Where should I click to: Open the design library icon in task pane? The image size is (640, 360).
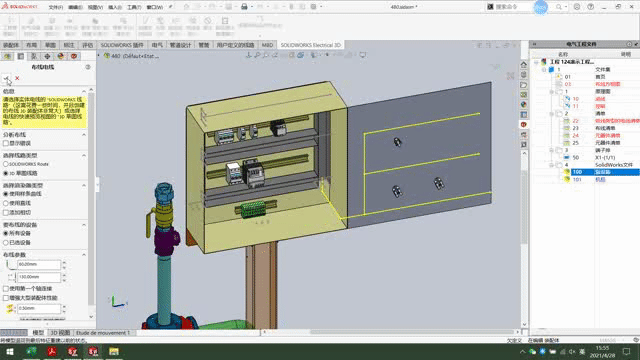coord(524,75)
